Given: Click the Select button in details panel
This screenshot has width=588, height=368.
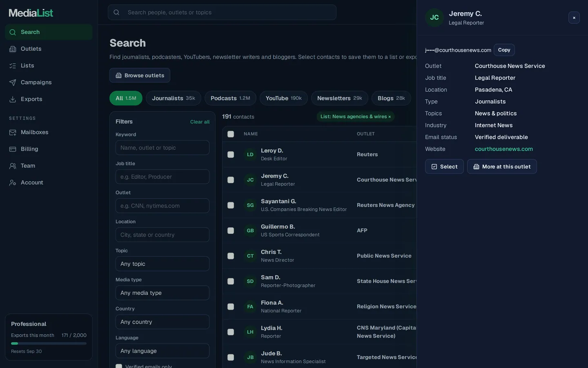Looking at the screenshot, I should pos(444,166).
